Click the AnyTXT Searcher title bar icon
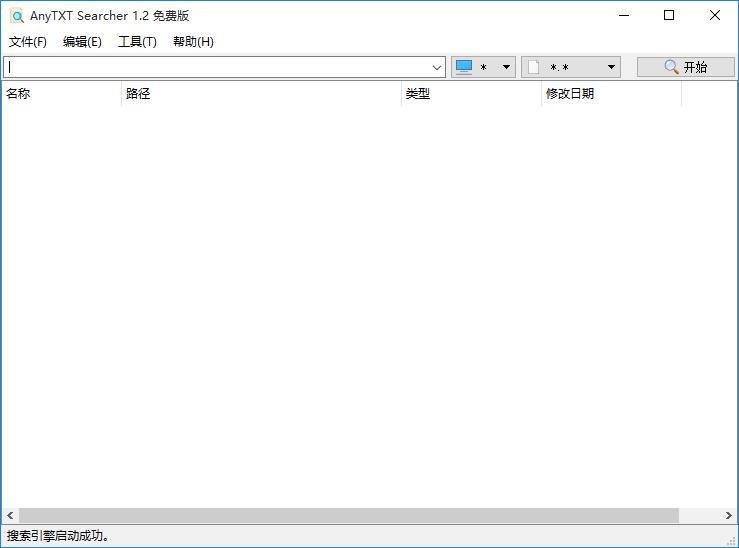Image resolution: width=739 pixels, height=548 pixels. coord(17,16)
